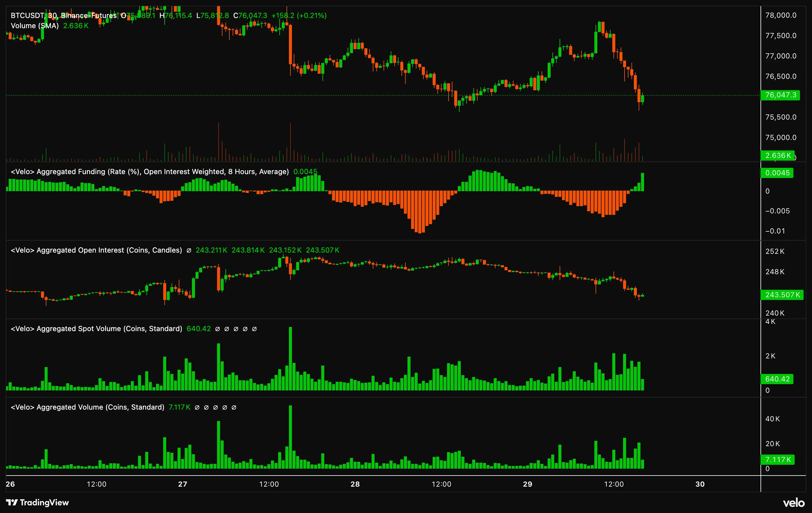The height and width of the screenshot is (513, 812).
Task: Click the date 28 on the time axis
Action: pos(355,484)
